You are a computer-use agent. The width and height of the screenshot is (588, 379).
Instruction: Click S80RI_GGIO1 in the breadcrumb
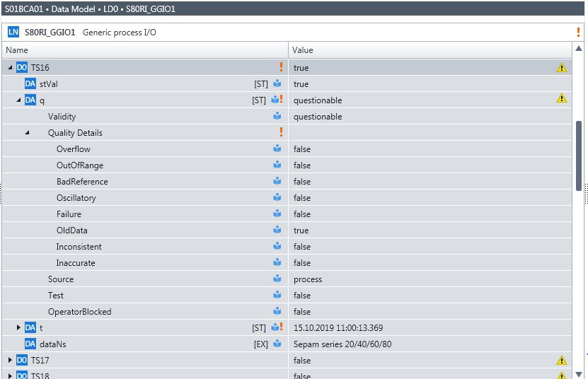coord(151,9)
